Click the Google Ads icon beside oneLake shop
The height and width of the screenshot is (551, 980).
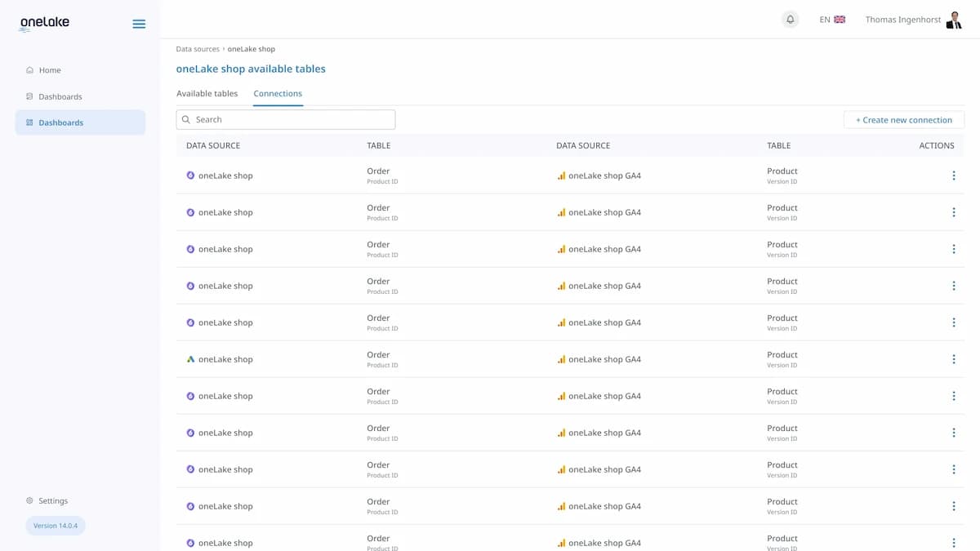coord(190,359)
